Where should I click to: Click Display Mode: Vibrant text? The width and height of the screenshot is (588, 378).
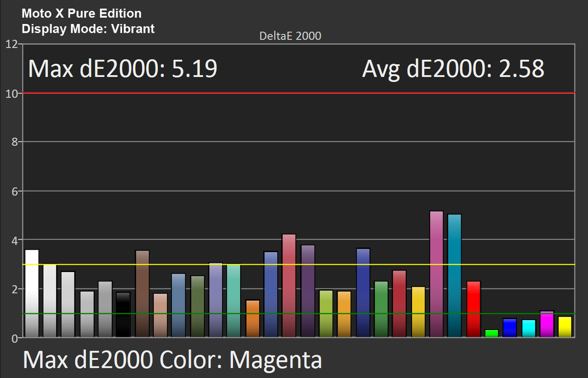pyautogui.click(x=88, y=28)
